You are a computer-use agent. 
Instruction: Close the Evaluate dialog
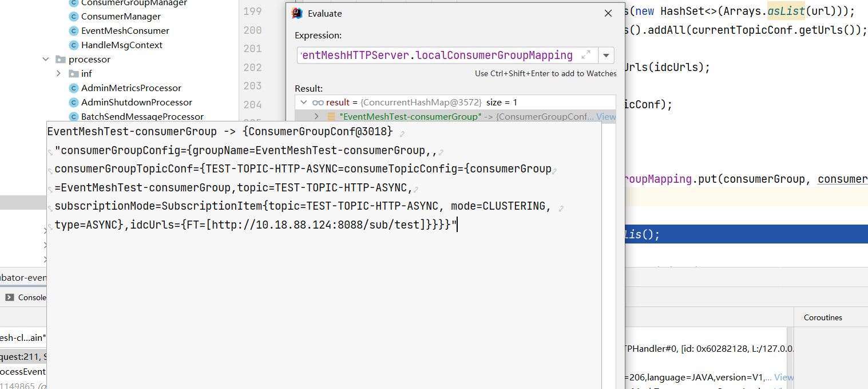608,14
